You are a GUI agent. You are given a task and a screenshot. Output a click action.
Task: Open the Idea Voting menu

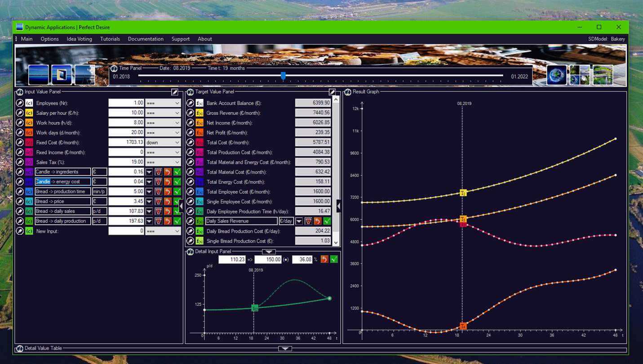click(80, 39)
